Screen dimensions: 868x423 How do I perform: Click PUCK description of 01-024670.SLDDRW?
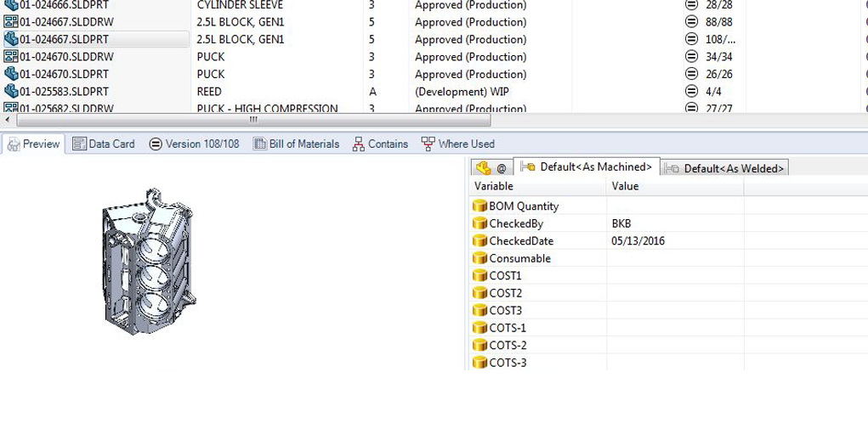[211, 56]
